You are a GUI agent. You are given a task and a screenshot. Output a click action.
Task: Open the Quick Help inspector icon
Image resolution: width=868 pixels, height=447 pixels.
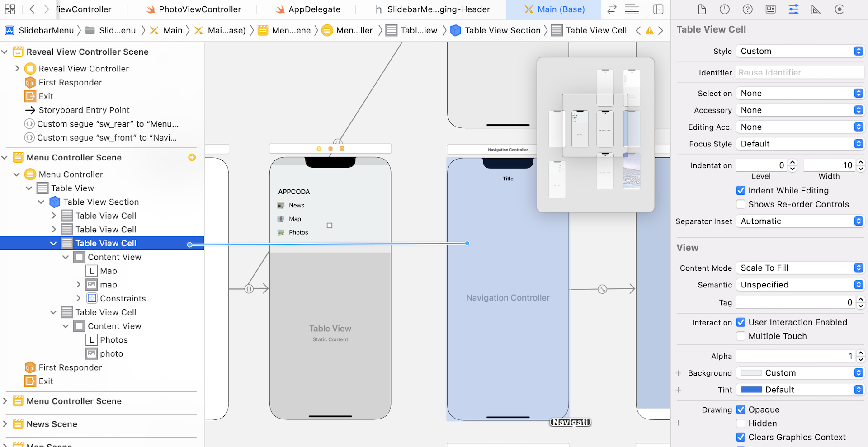[747, 9]
